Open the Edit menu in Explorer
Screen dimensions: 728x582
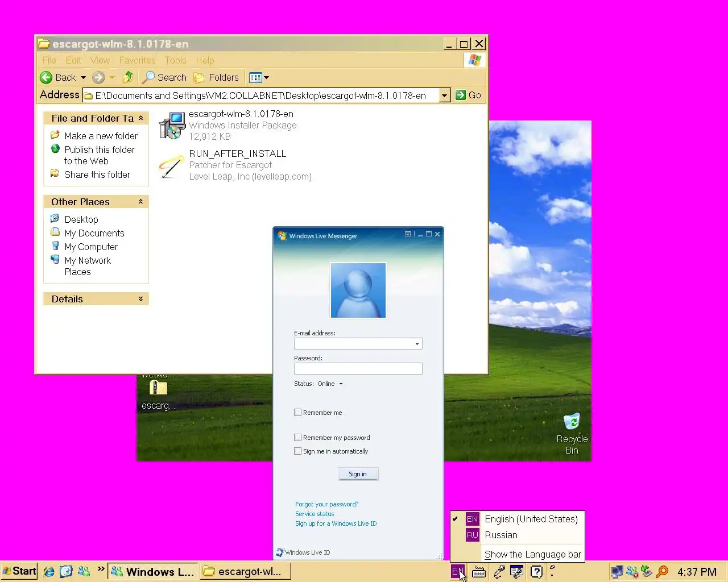73,60
